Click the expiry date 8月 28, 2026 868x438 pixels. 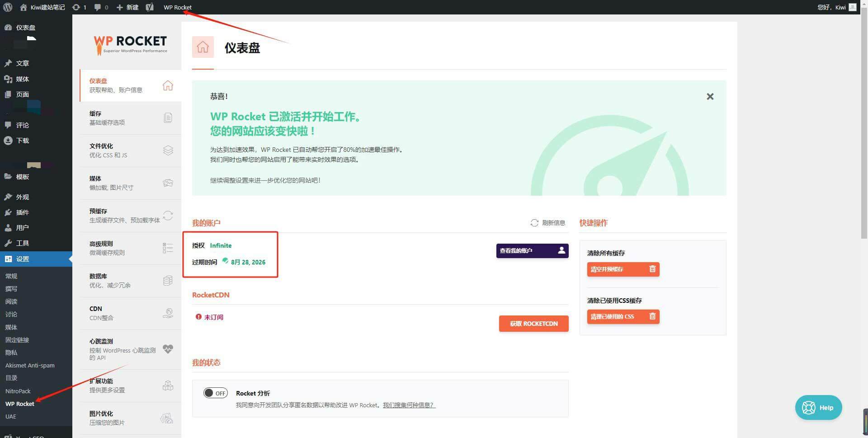point(248,262)
